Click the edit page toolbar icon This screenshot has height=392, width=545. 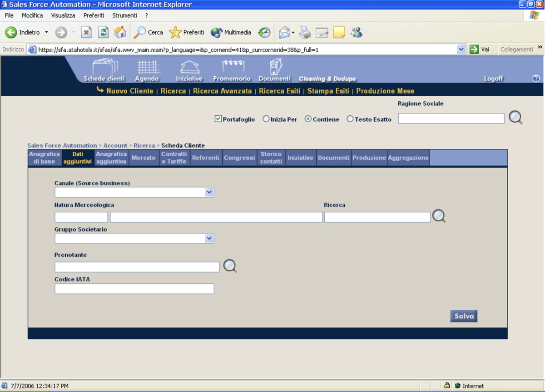coord(322,32)
